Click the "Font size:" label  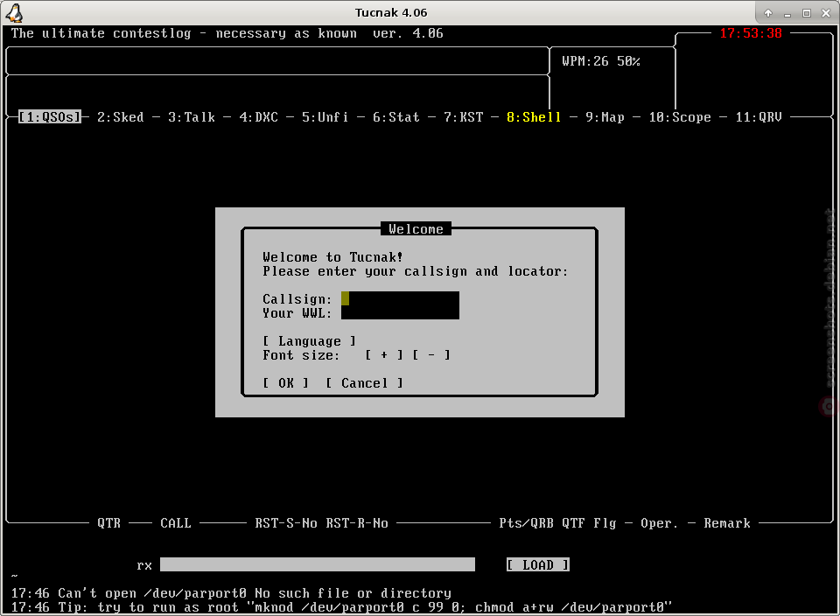click(301, 354)
